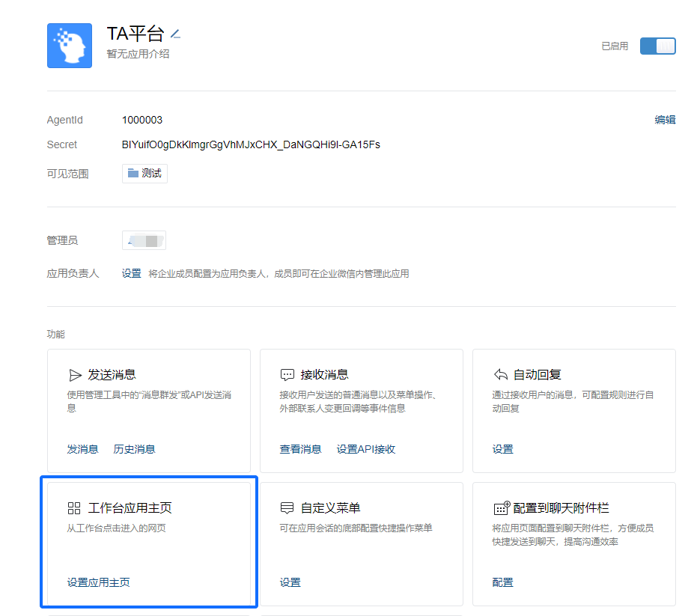
Task: Click the 发送消息 paper plane icon
Action: coord(75,375)
